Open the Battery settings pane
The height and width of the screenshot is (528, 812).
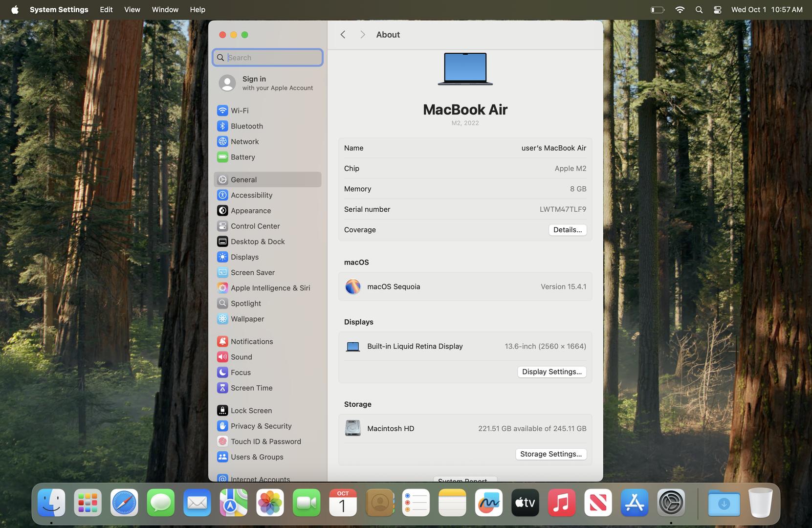pyautogui.click(x=242, y=157)
